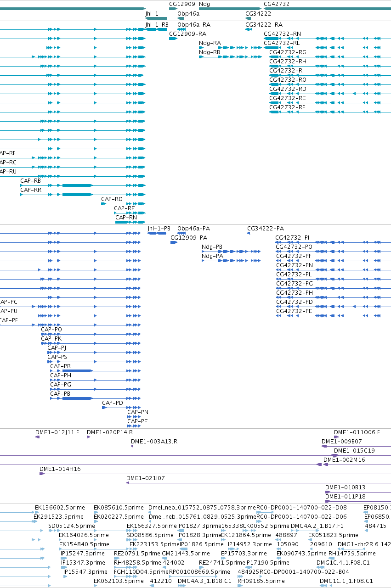Select the CAP-PB protein label

point(60,393)
